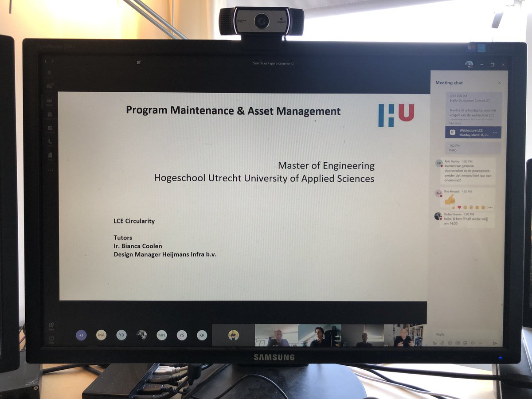This screenshot has width=532, height=399.
Task: Send the chat message
Action: 495,343
